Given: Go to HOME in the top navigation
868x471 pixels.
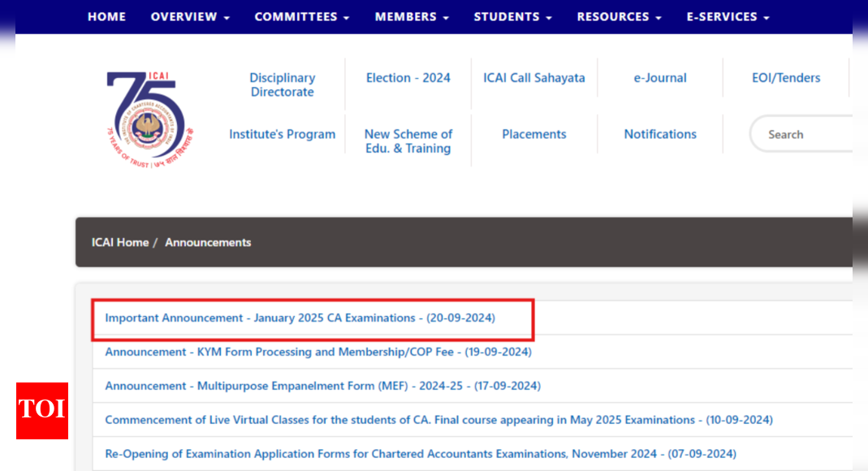Looking at the screenshot, I should 107,16.
